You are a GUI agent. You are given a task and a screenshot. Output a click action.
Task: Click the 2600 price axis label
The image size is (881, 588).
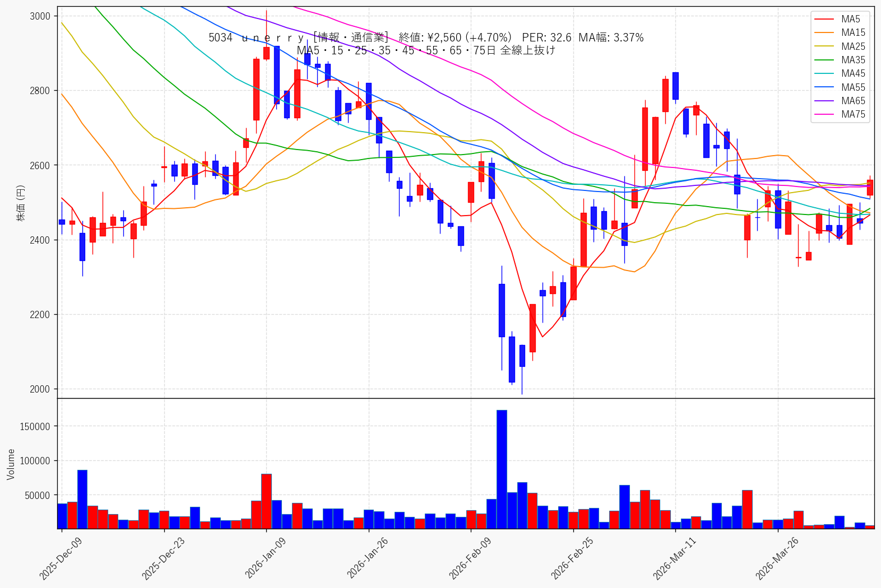pyautogui.click(x=40, y=166)
